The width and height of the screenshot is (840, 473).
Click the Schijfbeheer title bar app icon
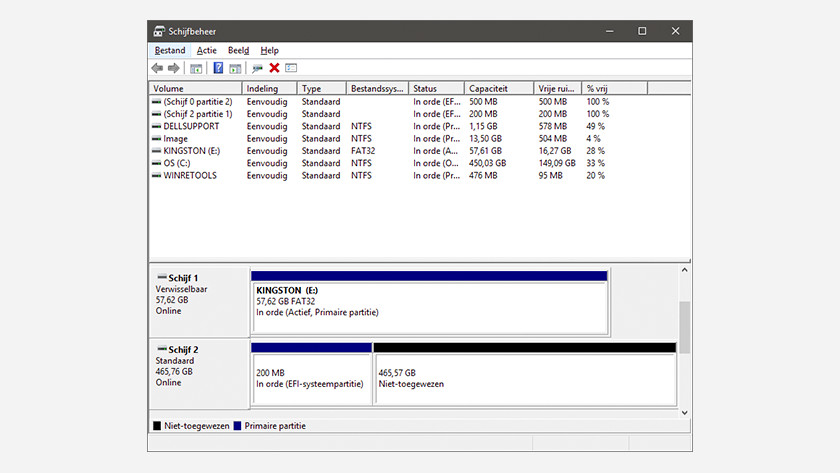[159, 31]
